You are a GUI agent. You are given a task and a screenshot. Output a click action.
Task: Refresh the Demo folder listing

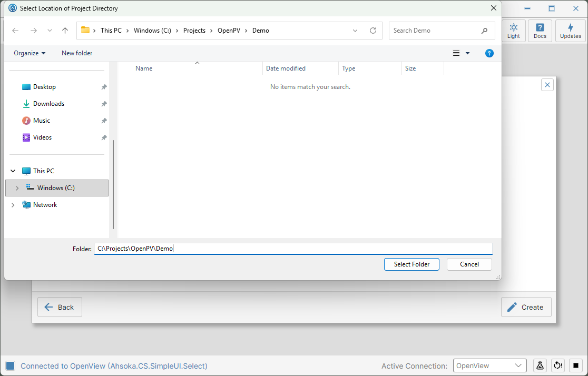click(x=373, y=31)
